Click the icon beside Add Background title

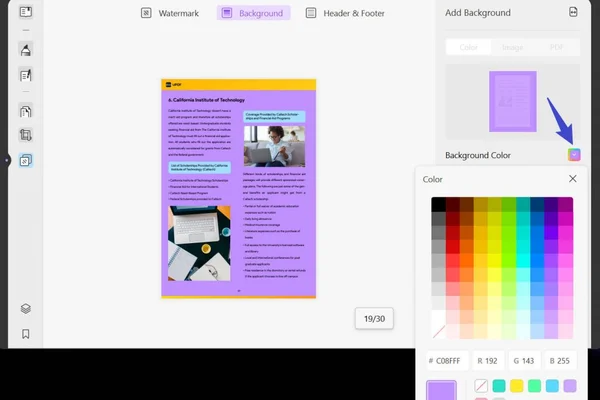click(573, 12)
